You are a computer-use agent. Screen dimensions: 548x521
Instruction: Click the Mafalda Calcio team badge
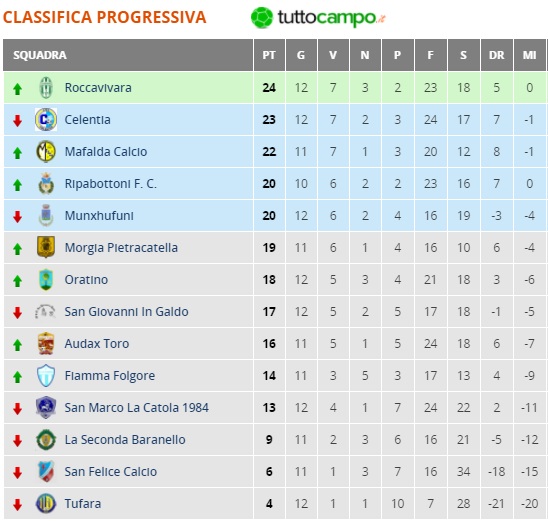[x=46, y=152]
